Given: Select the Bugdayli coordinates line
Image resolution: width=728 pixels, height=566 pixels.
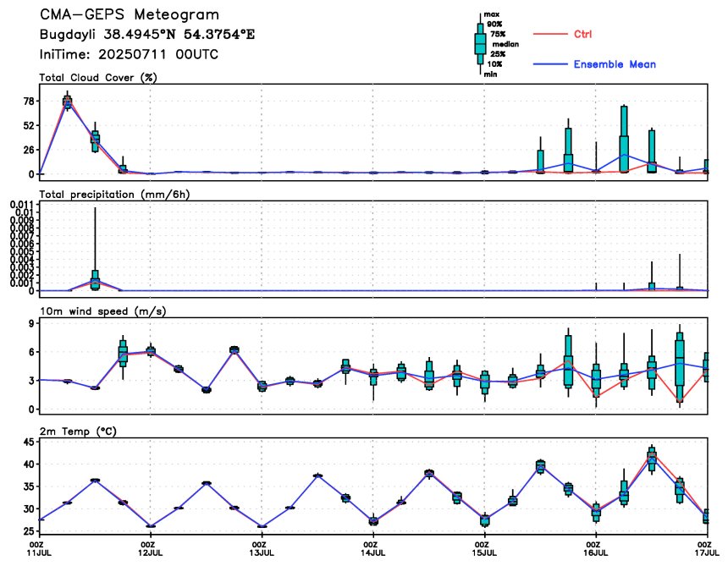Looking at the screenshot, I should coord(147,35).
